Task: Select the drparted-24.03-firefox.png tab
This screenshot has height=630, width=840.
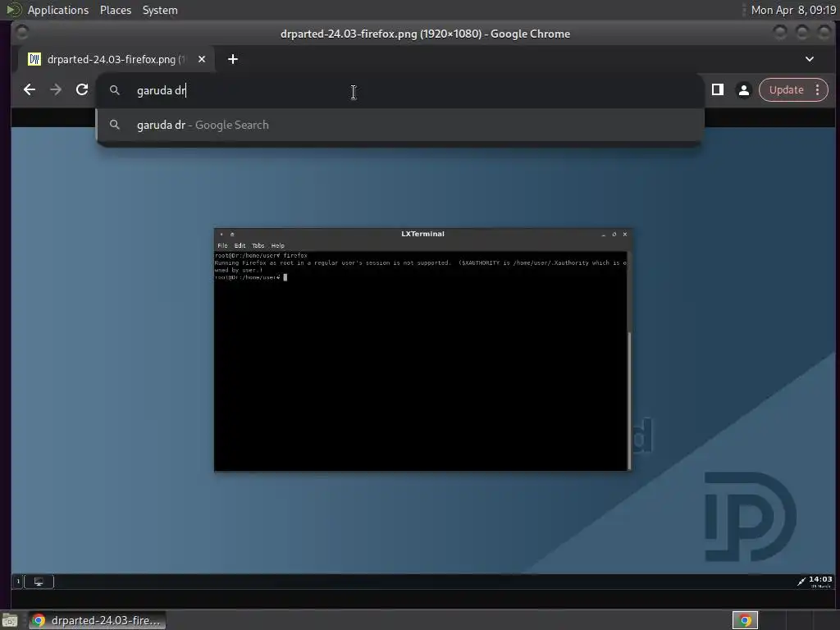Action: click(x=115, y=59)
